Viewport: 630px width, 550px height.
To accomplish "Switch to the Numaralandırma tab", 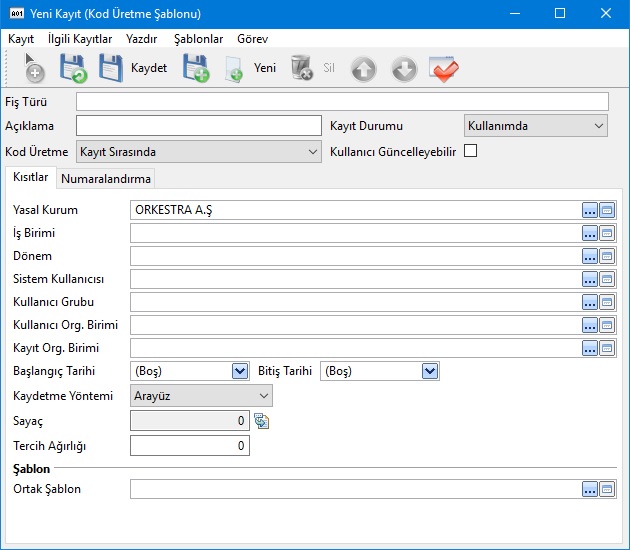I will pos(106,178).
